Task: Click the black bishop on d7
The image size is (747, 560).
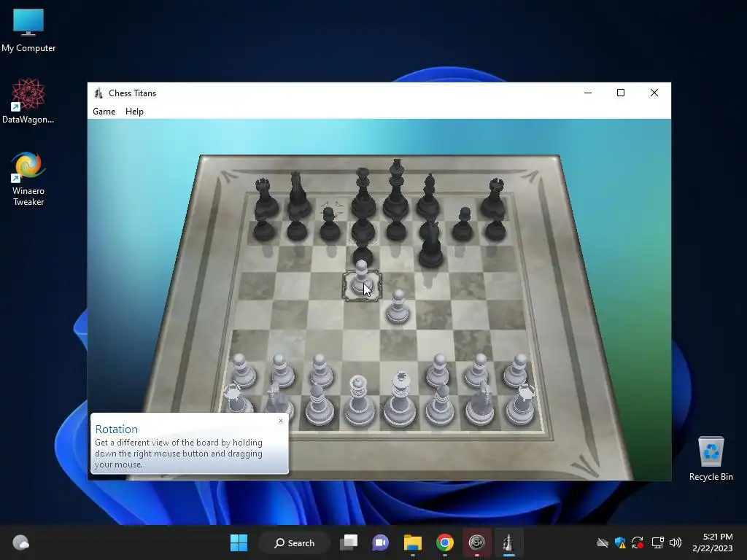Action: click(363, 230)
